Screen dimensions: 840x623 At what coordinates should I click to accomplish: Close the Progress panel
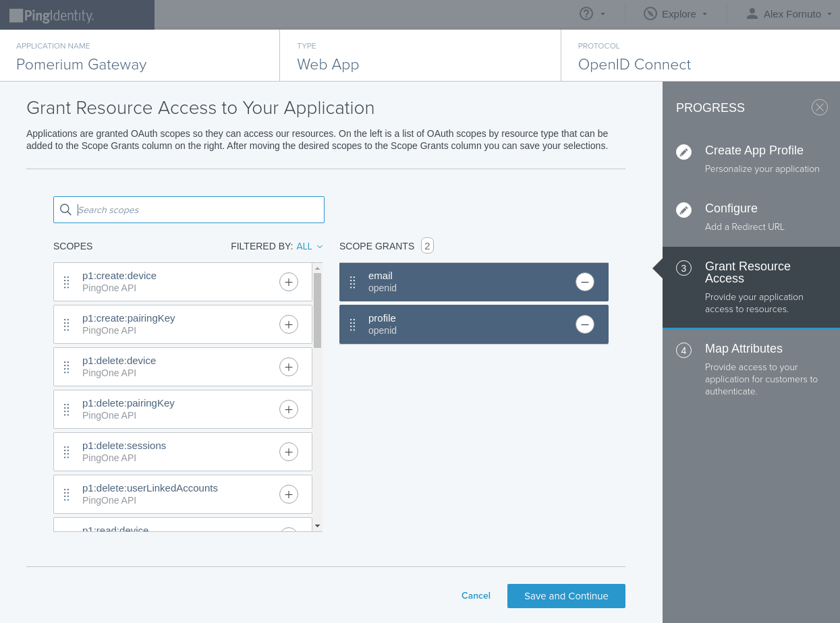(820, 107)
